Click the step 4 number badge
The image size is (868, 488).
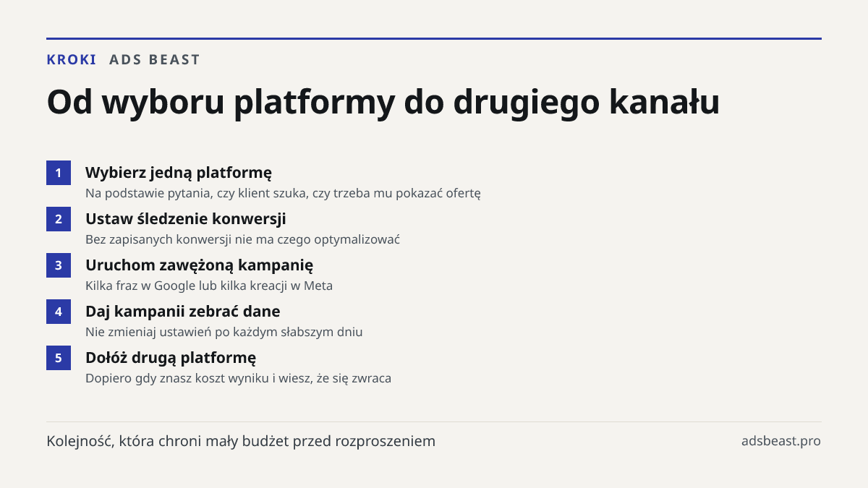59,312
